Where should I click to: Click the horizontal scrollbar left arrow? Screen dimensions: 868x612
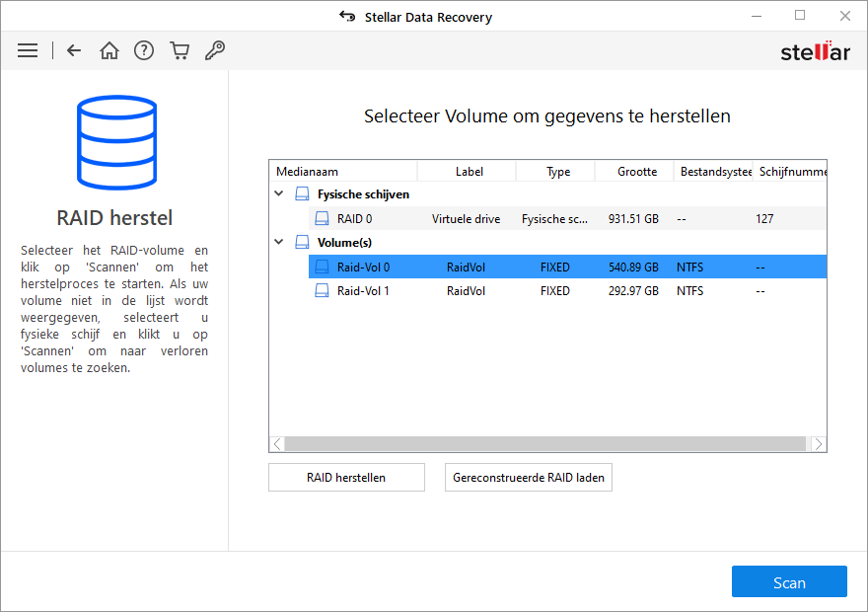pyautogui.click(x=277, y=444)
